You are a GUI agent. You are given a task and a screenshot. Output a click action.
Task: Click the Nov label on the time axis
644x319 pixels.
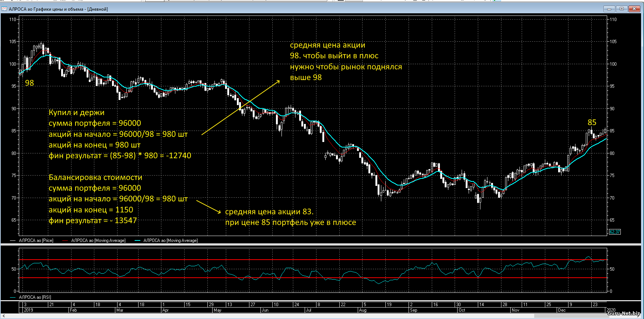[515, 310]
